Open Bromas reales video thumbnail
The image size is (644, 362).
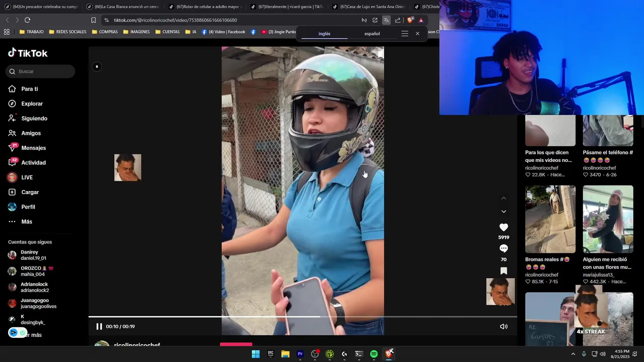pos(550,219)
